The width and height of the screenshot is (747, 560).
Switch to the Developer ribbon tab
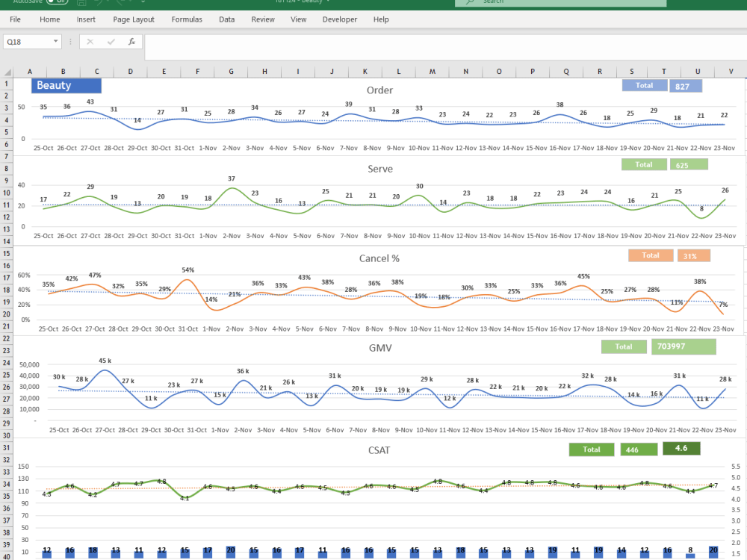[x=340, y=19]
